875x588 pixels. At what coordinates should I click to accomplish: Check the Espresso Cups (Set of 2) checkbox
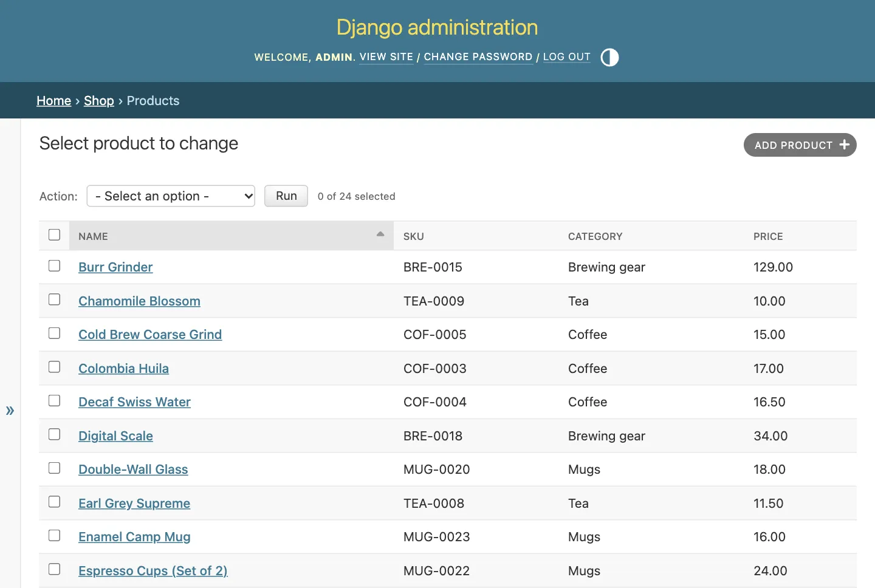(55, 569)
